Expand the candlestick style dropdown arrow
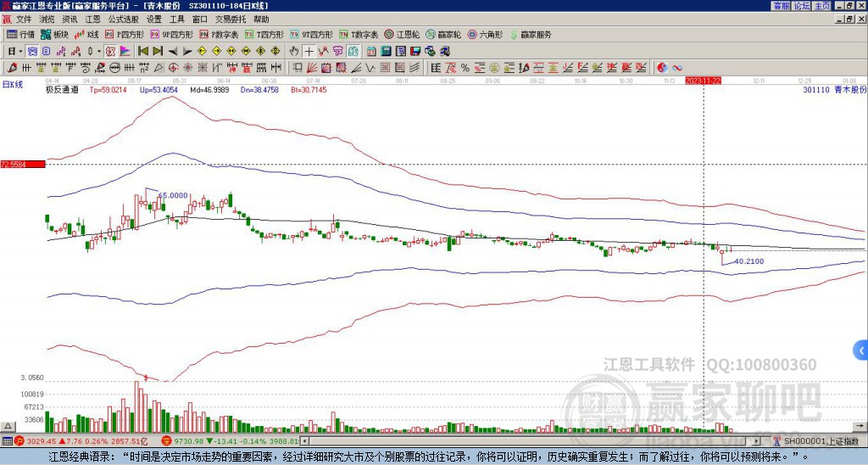 click(x=99, y=52)
